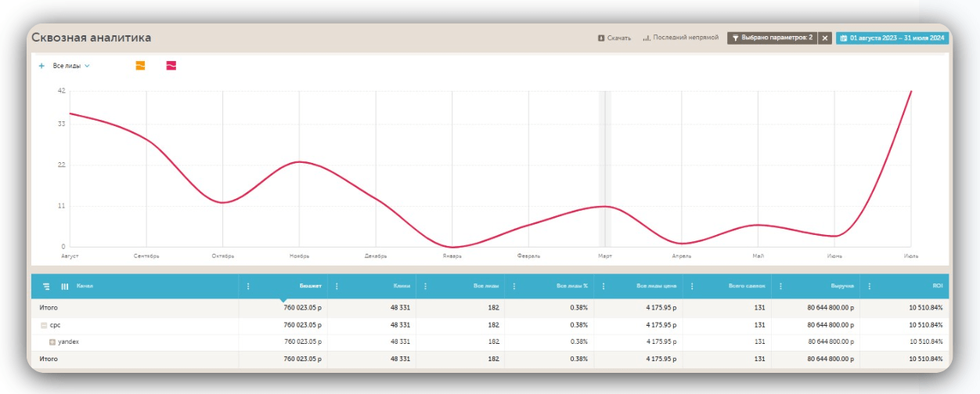Image resolution: width=980 pixels, height=394 pixels.
Task: Select the pink line chart icon
Action: [x=171, y=66]
